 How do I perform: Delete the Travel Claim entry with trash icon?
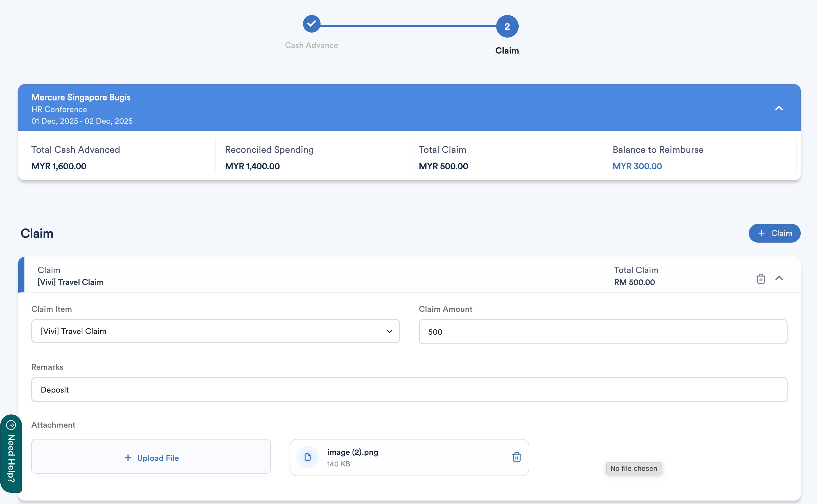click(x=760, y=279)
